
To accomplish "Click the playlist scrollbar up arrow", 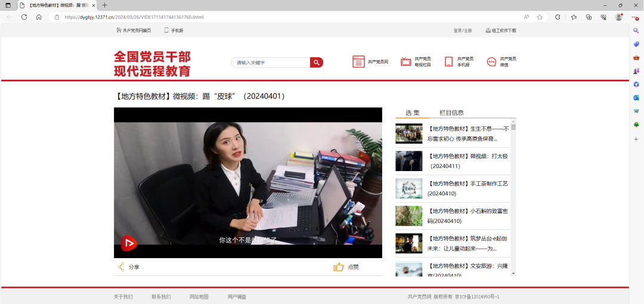I will 513,121.
